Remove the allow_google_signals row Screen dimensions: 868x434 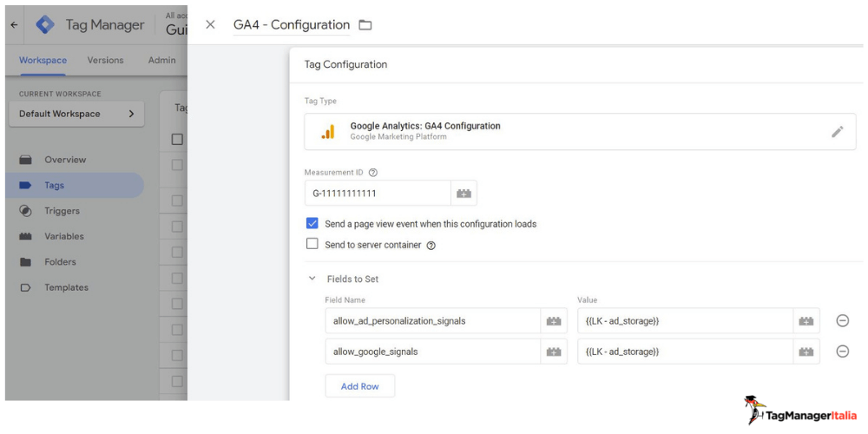(843, 352)
